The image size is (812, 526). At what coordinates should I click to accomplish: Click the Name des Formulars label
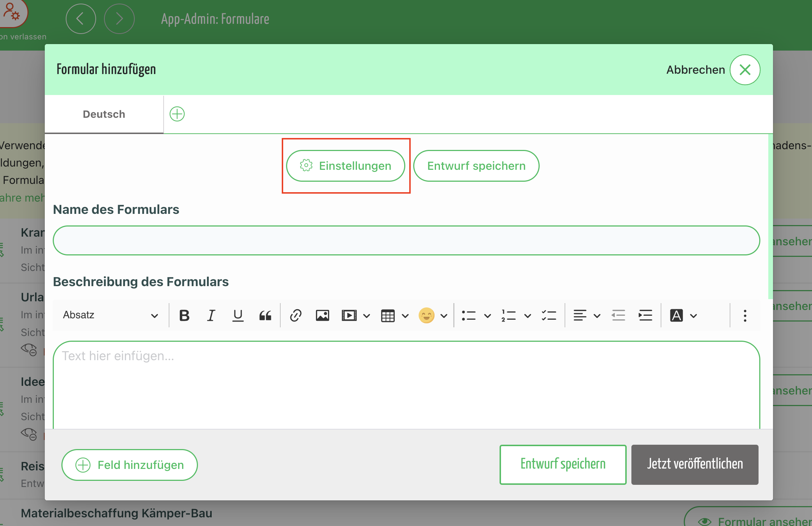point(116,210)
